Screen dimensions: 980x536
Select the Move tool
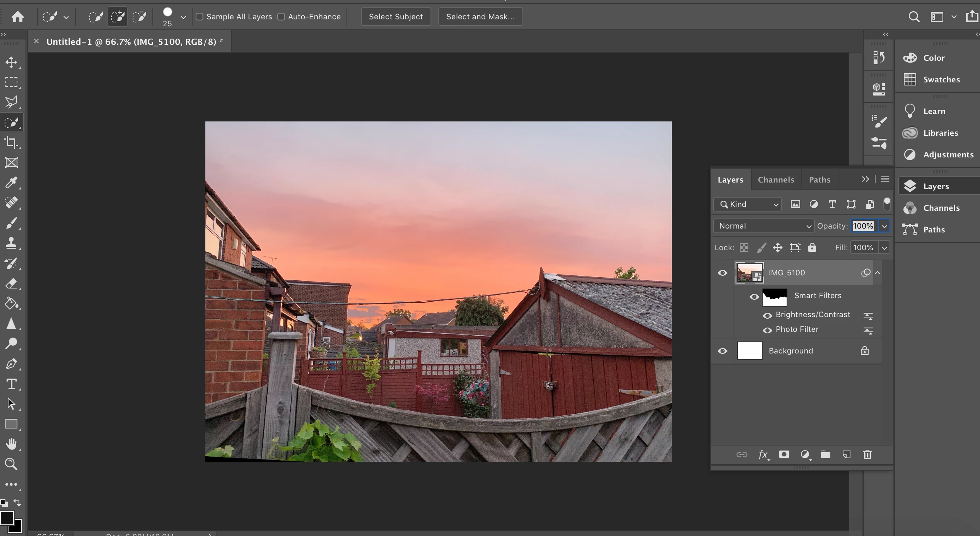pyautogui.click(x=11, y=62)
